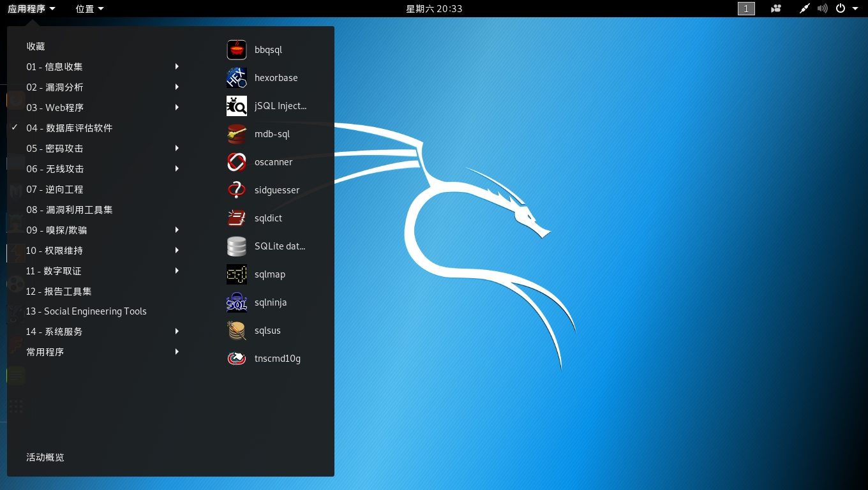Click the sqlninja text label
This screenshot has width=868, height=490.
[x=270, y=302]
